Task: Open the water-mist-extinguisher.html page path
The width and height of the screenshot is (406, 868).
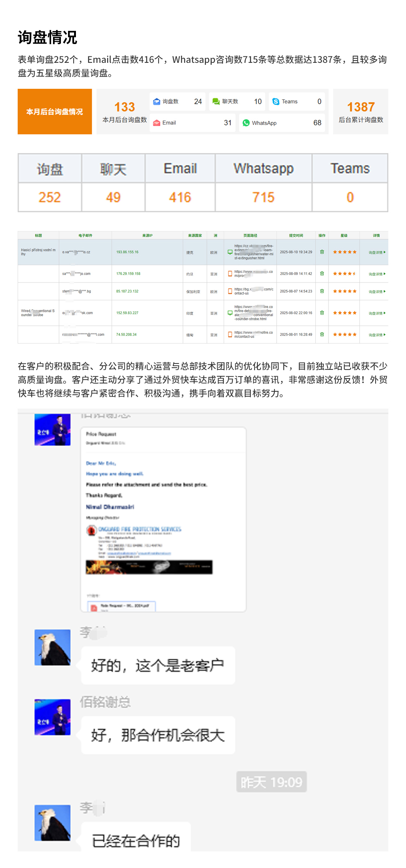Action: point(254,252)
